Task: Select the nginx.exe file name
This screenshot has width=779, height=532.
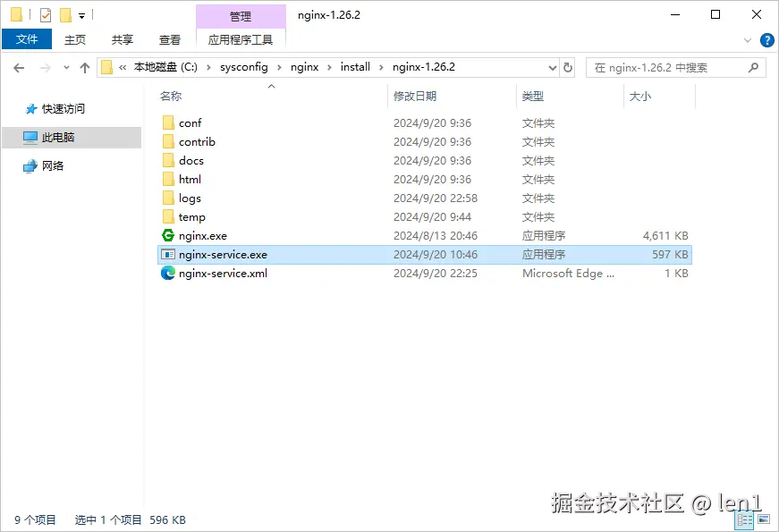Action: [203, 236]
